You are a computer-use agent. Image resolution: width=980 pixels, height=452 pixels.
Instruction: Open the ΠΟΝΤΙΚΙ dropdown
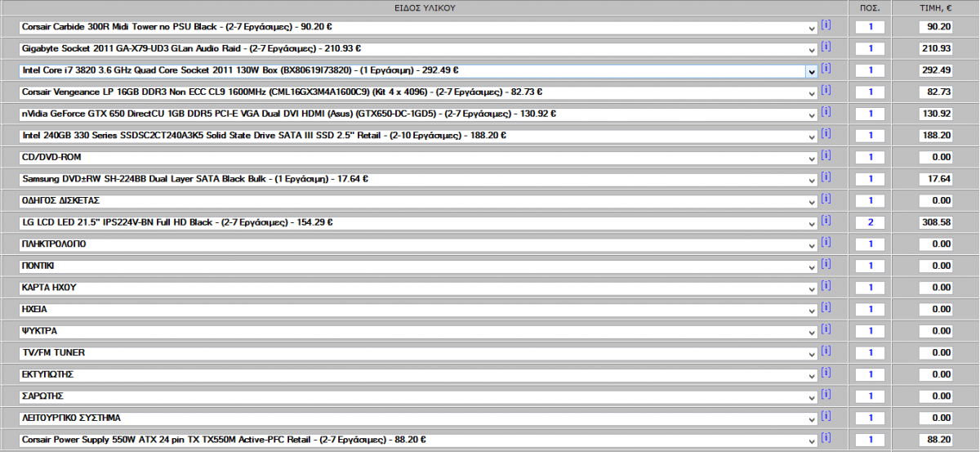(x=418, y=266)
